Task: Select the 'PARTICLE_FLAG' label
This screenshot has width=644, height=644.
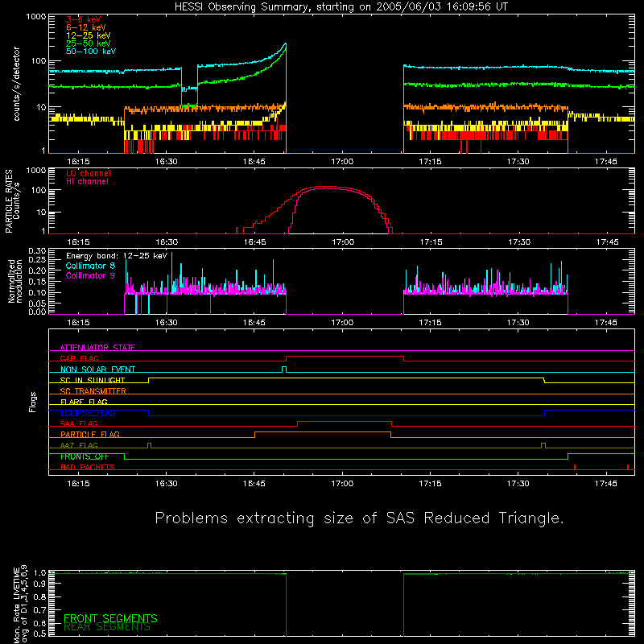Action: (x=90, y=434)
